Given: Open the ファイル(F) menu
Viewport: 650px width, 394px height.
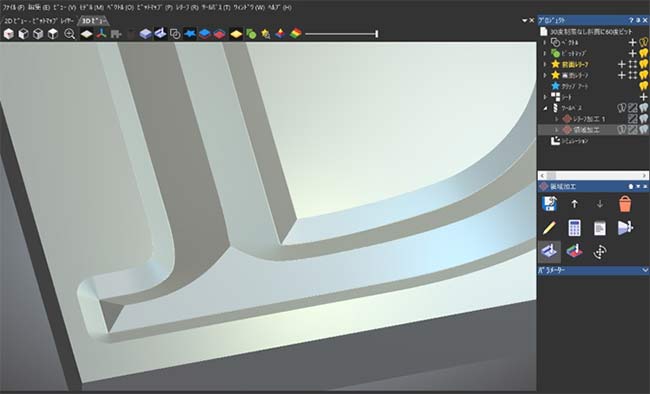Looking at the screenshot, I should click(x=14, y=7).
